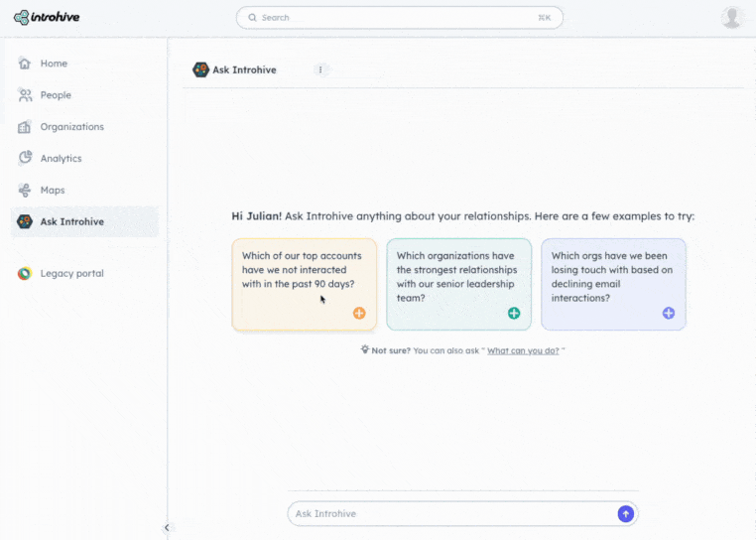756x540 pixels.
Task: Select orgs losing touch email card
Action: click(613, 284)
